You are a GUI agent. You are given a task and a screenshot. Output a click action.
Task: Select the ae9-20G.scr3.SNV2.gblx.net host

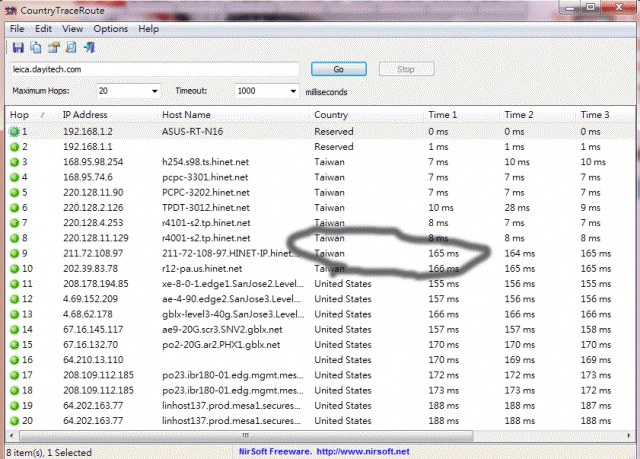[222, 330]
